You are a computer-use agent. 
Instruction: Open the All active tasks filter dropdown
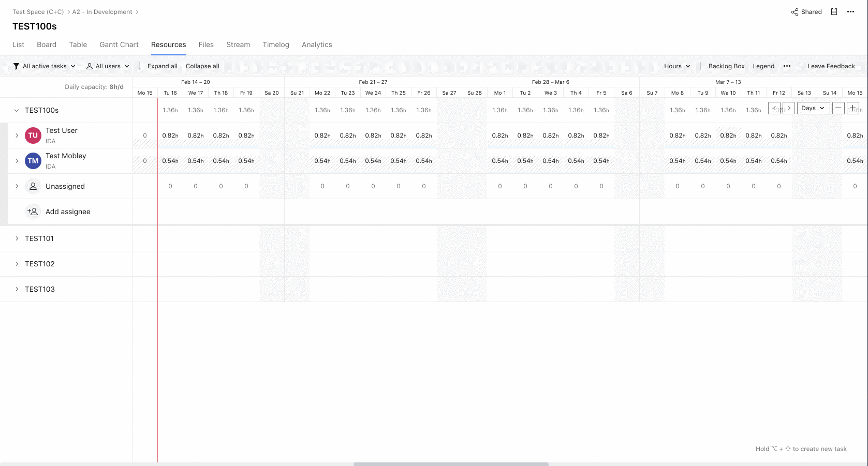[45, 66]
